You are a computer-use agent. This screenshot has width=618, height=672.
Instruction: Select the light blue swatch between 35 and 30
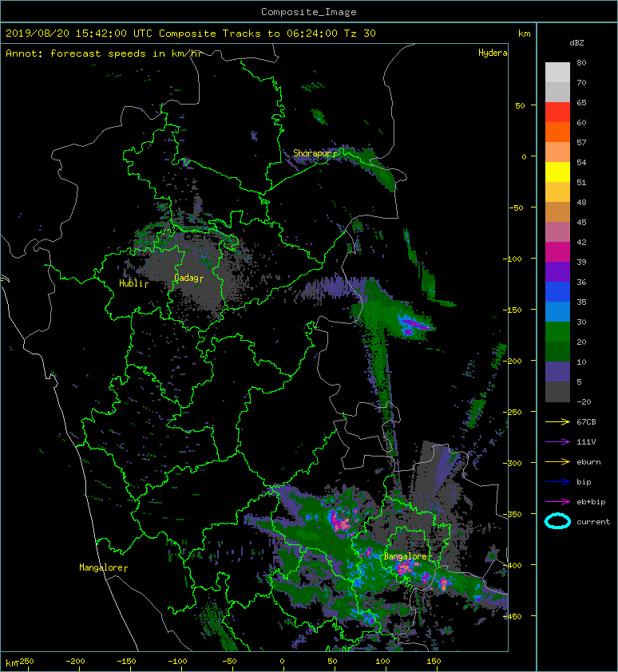click(557, 312)
